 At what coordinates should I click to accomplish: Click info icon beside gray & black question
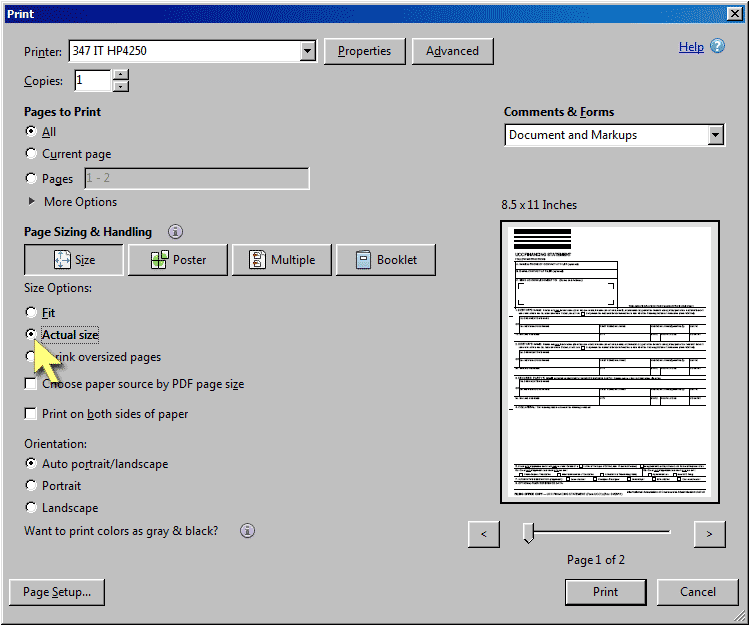(x=248, y=531)
